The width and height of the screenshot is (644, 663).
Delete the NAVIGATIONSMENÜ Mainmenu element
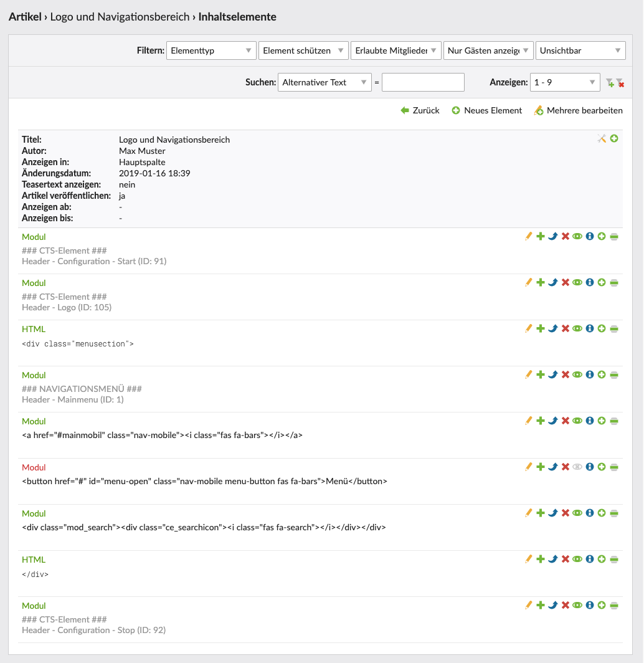pyautogui.click(x=566, y=374)
